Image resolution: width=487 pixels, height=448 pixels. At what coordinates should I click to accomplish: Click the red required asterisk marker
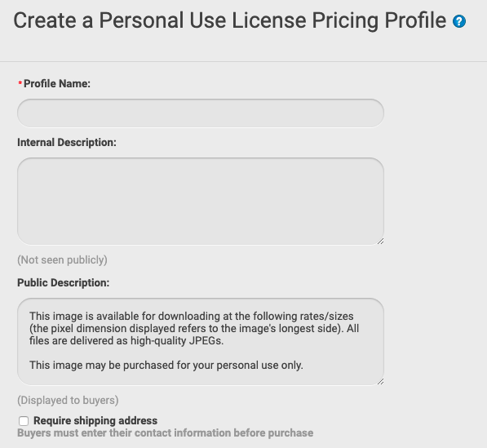pos(20,83)
